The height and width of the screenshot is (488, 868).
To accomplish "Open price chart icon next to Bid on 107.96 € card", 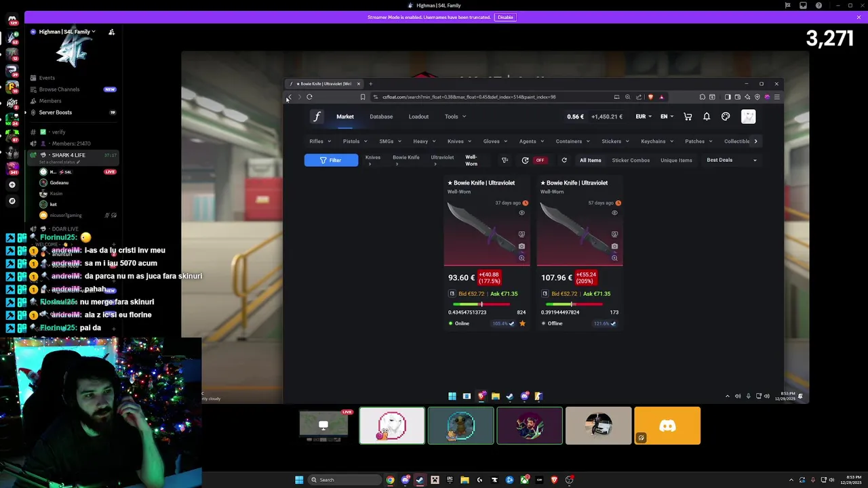I will [545, 293].
